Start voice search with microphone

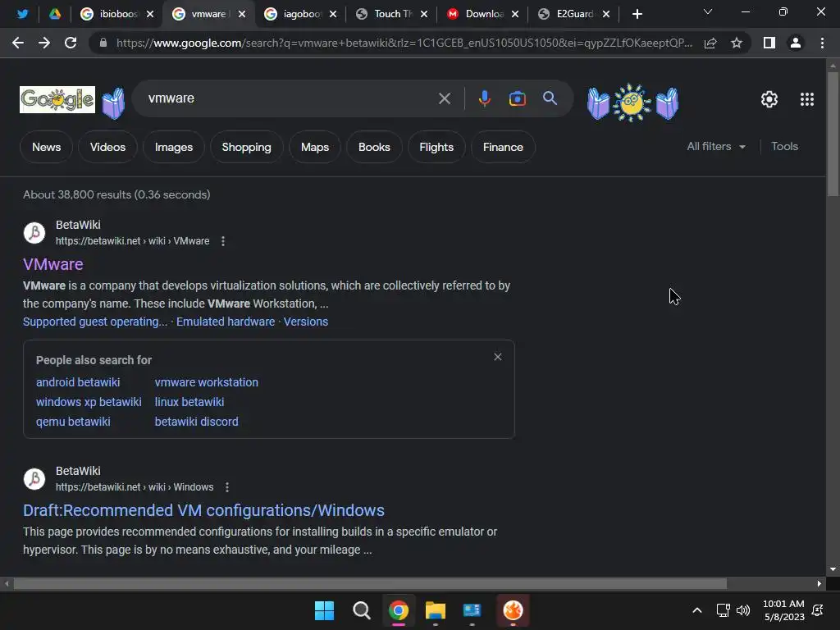point(484,98)
